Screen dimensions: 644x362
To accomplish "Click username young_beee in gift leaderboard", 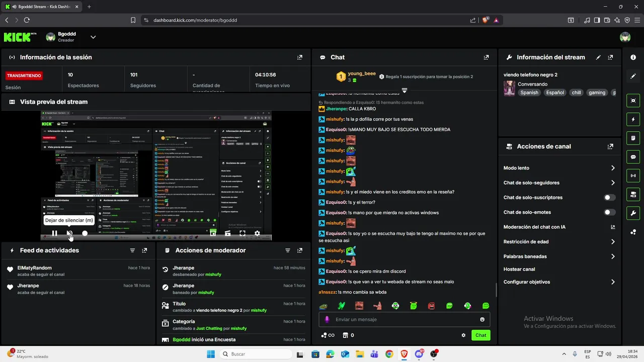I will (x=362, y=73).
